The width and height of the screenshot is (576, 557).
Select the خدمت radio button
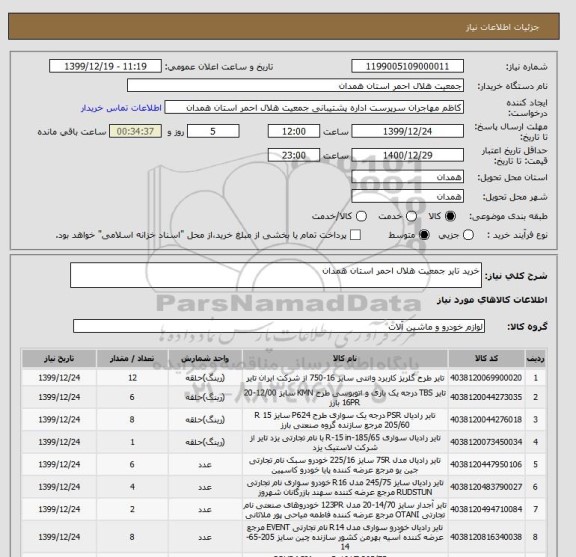point(411,216)
